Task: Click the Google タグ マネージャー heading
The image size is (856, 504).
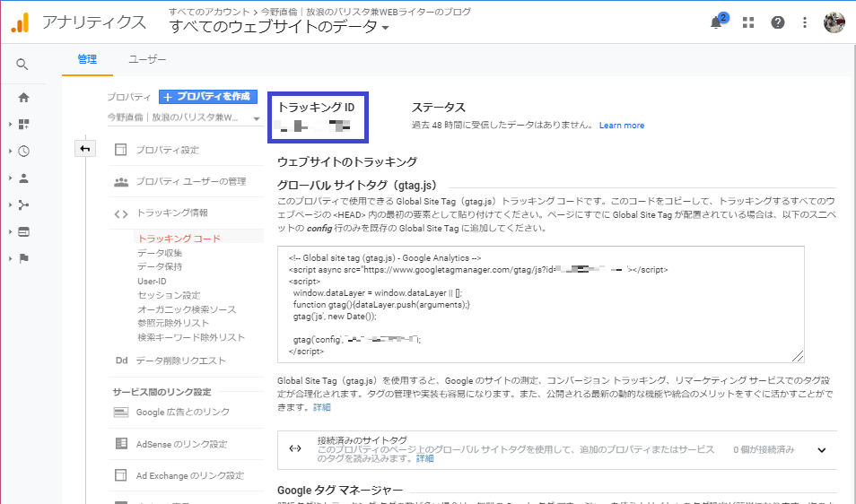Action: pyautogui.click(x=339, y=490)
